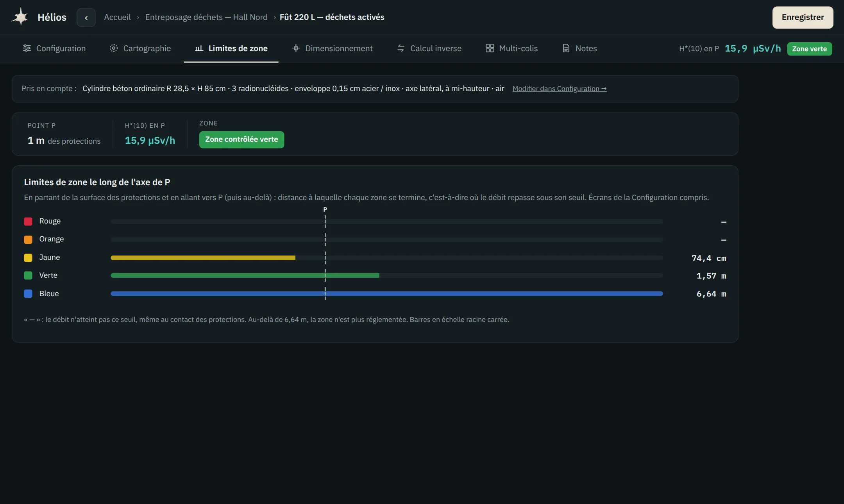The image size is (844, 504).
Task: Click the Cartographie target icon
Action: [114, 48]
